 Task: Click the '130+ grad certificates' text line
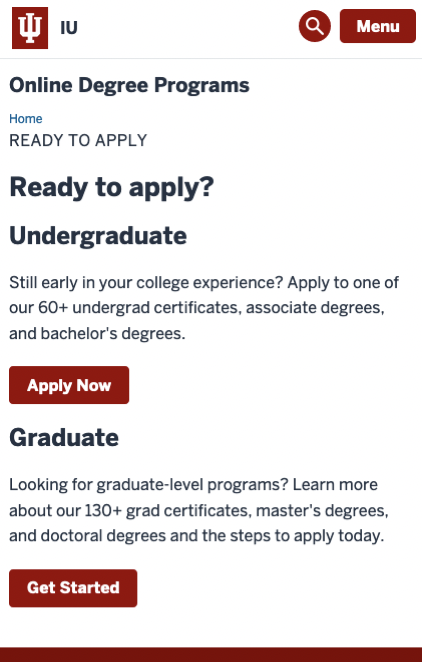tap(199, 510)
